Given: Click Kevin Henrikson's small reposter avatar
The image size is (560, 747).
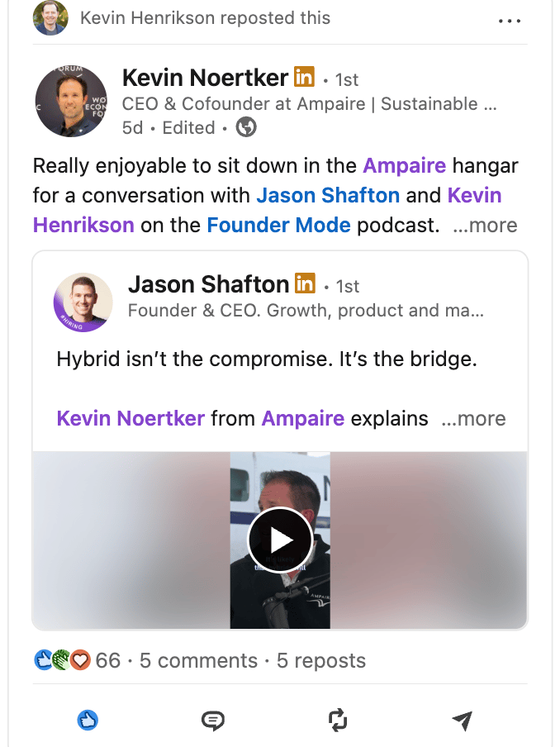Looking at the screenshot, I should click(x=50, y=18).
